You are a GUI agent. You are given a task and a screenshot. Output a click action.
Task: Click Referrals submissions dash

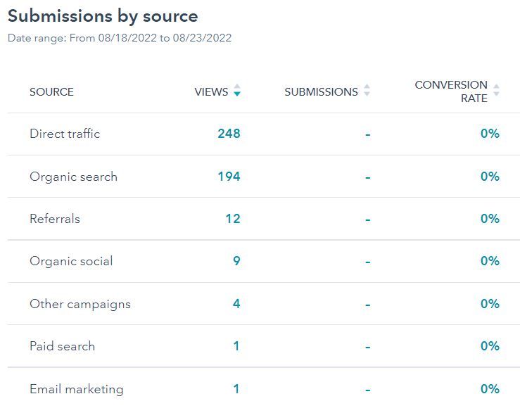tap(368, 219)
